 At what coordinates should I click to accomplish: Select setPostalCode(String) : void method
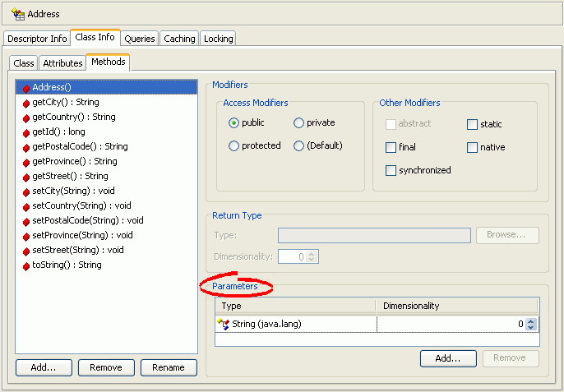click(x=107, y=220)
